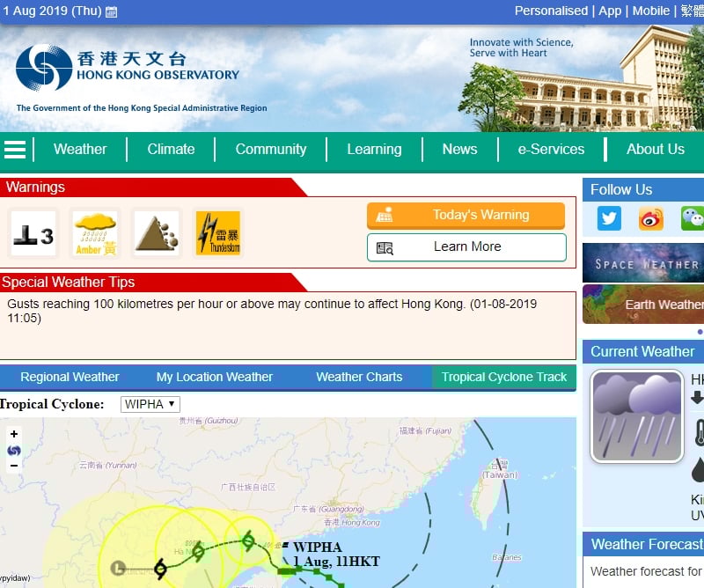Click the date 1 Aug 2019 (Thu)
This screenshot has height=588, width=704.
coord(53,11)
